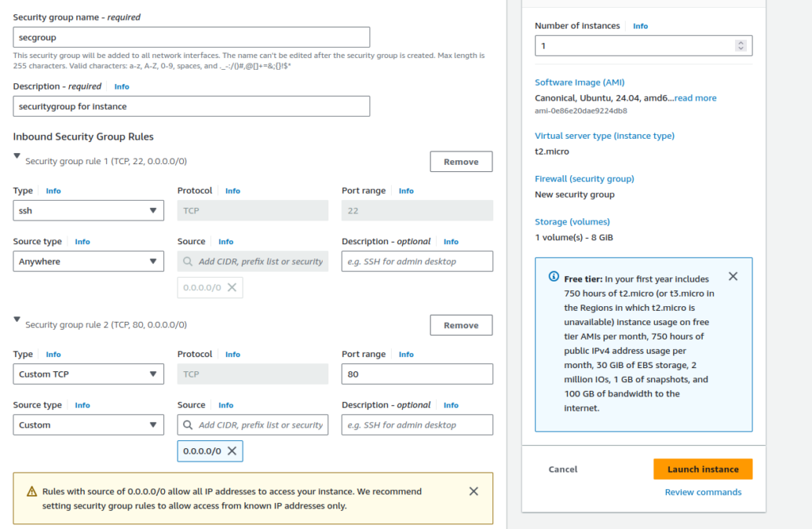Viewport: 812px width, 529px height.
Task: Open the Source type dropdown set to Anywhere
Action: pyautogui.click(x=88, y=262)
